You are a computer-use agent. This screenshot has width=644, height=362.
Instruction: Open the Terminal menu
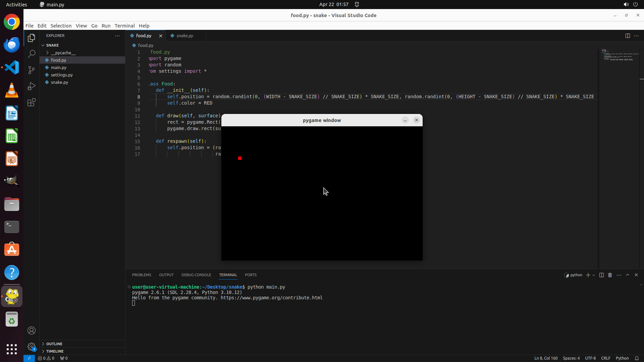pyautogui.click(x=124, y=25)
